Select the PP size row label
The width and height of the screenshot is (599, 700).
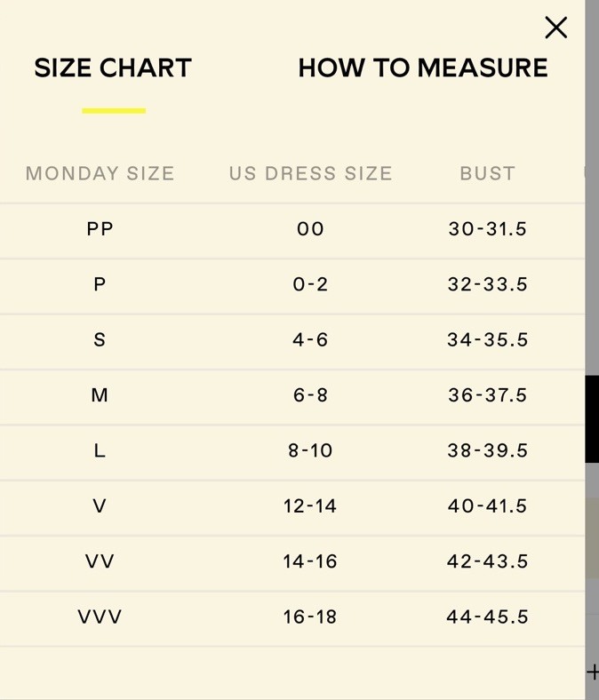point(100,228)
